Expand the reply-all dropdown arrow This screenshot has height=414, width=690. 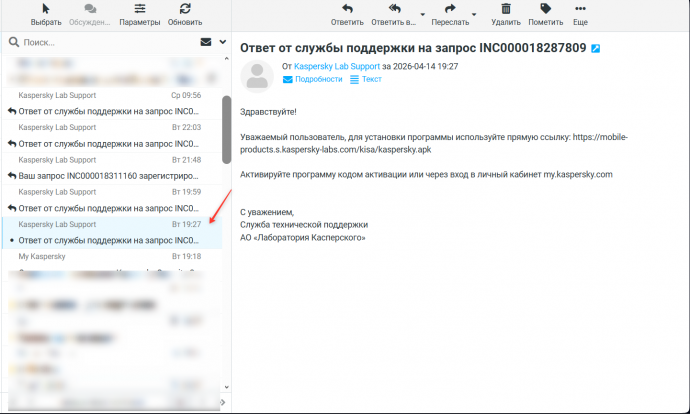coord(422,16)
